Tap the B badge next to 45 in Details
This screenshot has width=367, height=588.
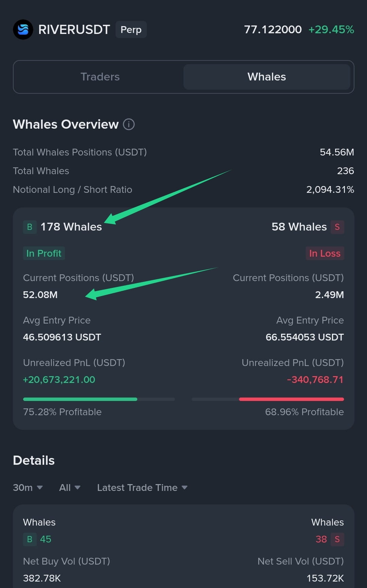tap(30, 539)
